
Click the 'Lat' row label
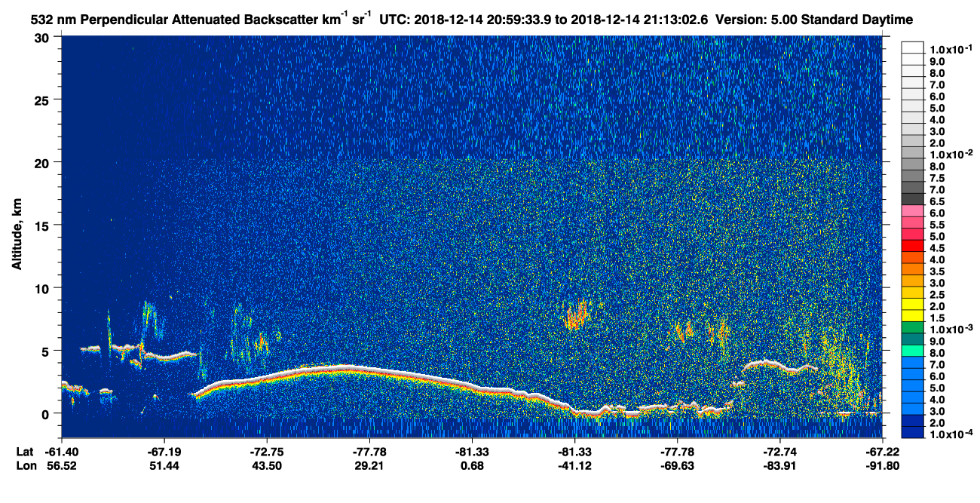tap(25, 452)
